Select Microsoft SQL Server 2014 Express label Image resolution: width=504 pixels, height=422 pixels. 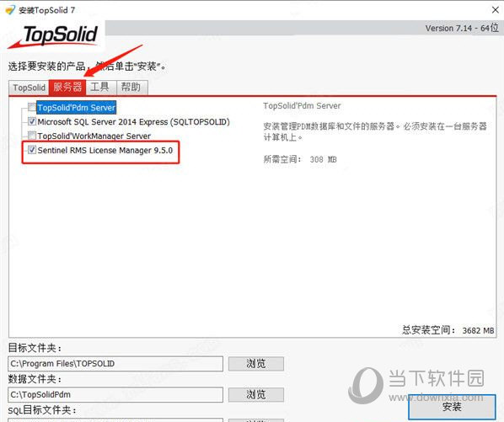click(x=134, y=122)
